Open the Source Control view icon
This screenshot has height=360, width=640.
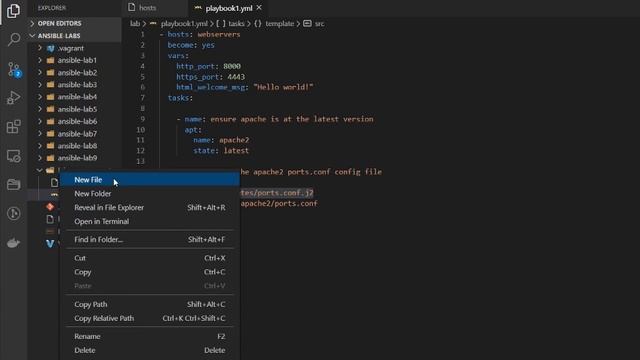[x=14, y=70]
